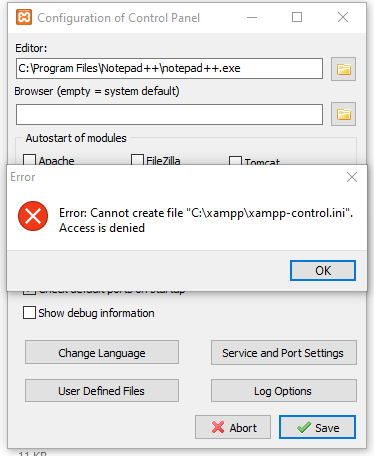Minimize the Configuration of Control Panel window
Viewport: 374px width, 456px height.
point(252,17)
